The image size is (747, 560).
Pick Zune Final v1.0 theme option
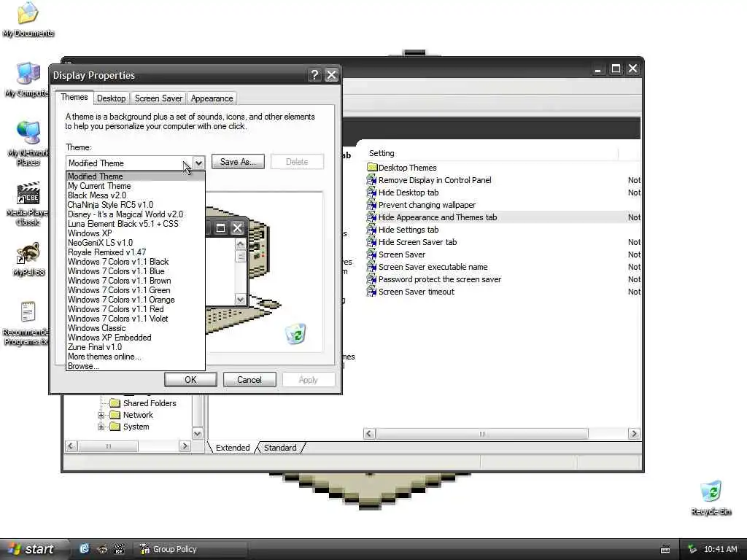136,347
